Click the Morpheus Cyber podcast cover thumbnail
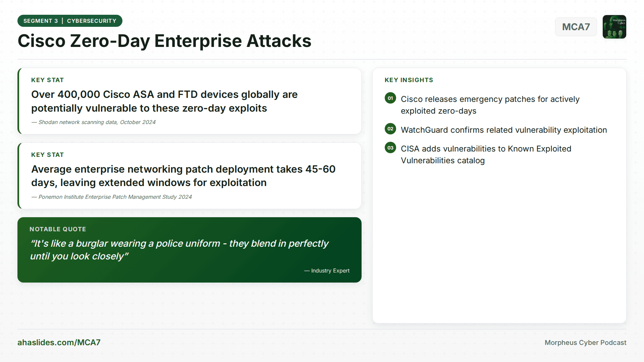Screen dimensions: 644x362 (614, 27)
